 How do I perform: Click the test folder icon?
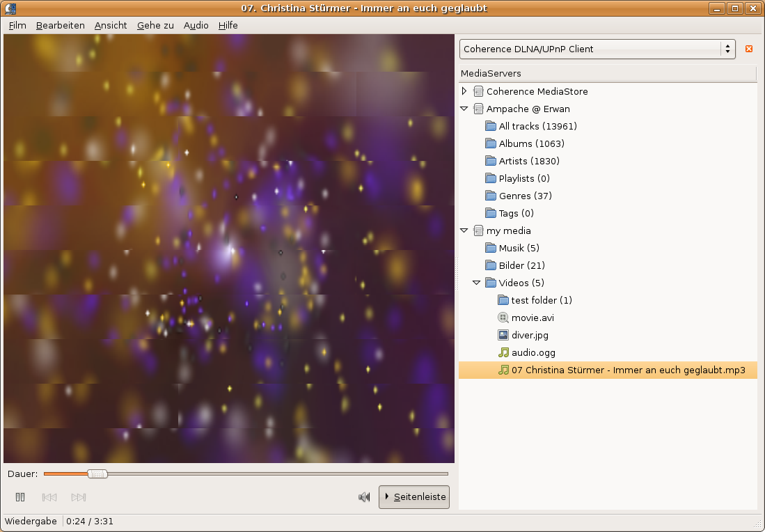coord(503,300)
